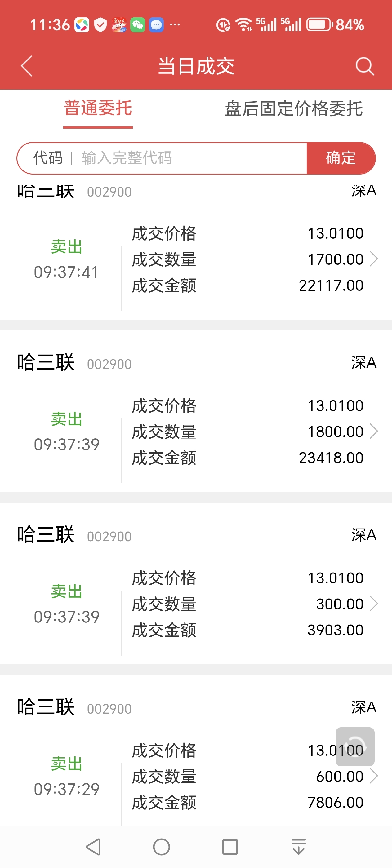392x868 pixels.
Task: Open recent apps square button
Action: point(230,847)
